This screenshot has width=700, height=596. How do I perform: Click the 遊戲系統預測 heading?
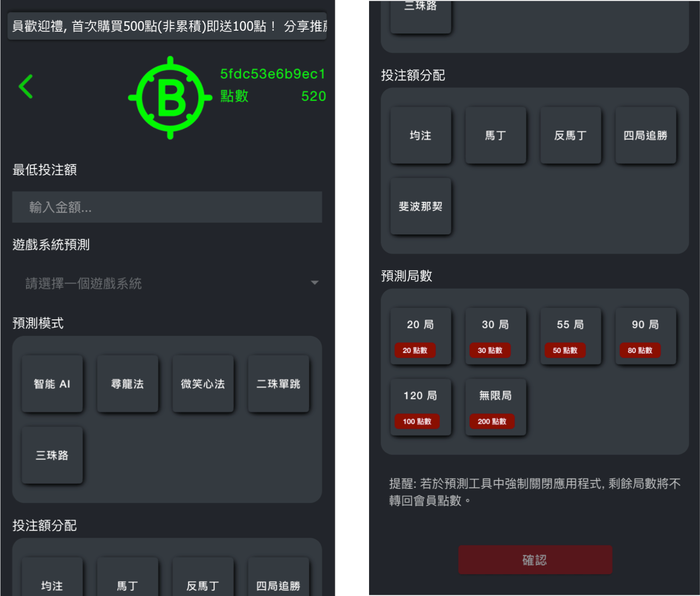coord(51,245)
